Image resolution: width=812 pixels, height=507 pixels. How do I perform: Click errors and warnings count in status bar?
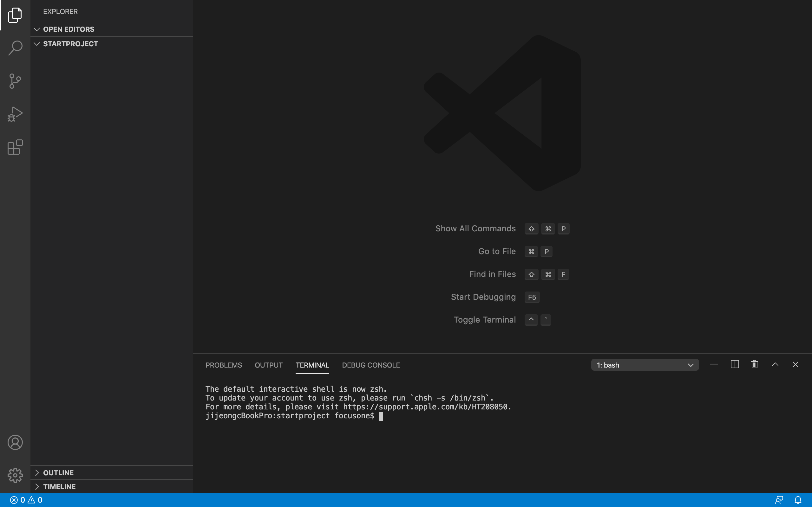pos(26,500)
